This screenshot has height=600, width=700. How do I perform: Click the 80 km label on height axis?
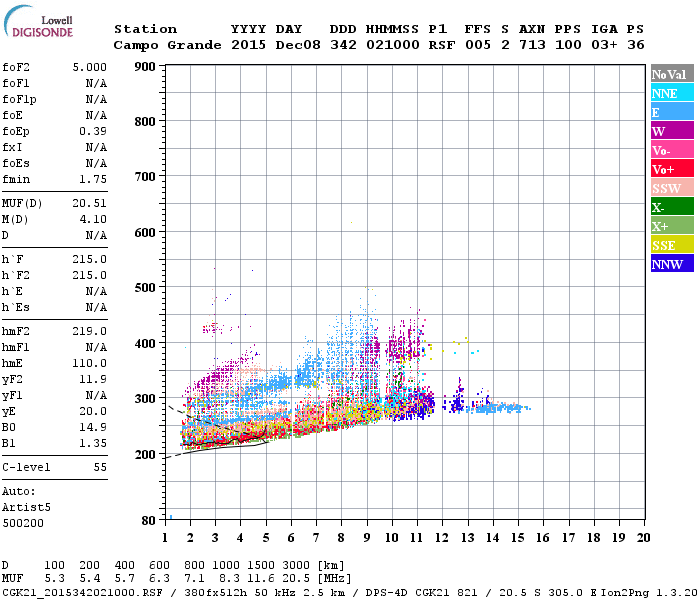coord(149,521)
